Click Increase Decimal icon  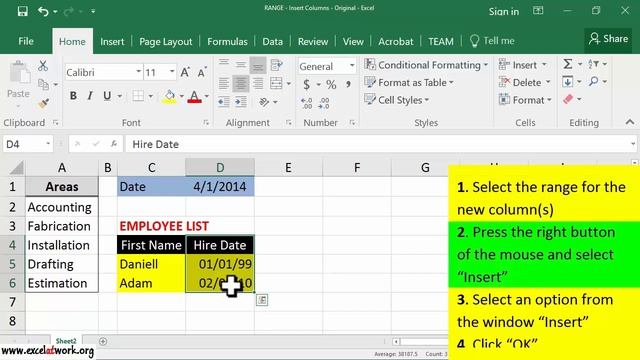coord(306,103)
